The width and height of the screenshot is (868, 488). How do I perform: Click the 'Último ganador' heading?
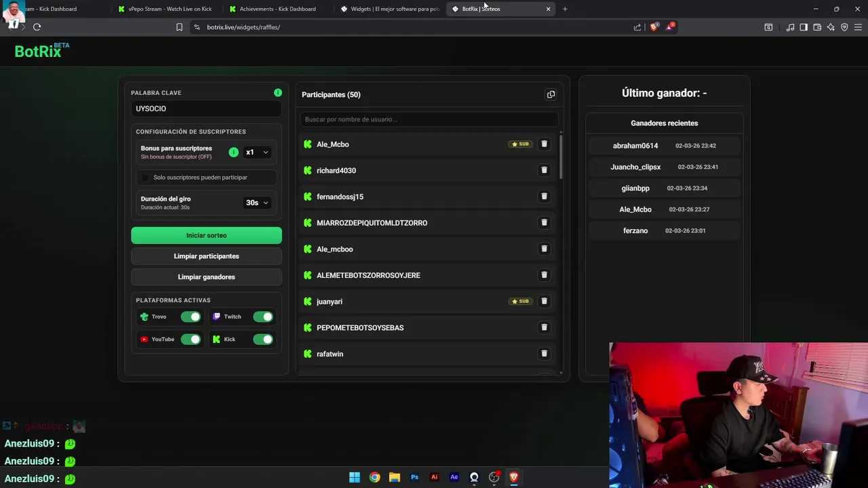(x=664, y=93)
